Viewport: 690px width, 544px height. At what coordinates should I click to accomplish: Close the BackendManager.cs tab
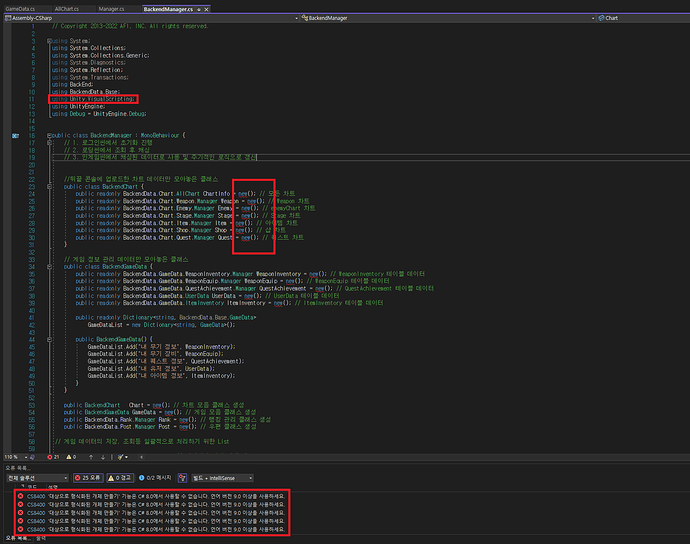[x=206, y=9]
